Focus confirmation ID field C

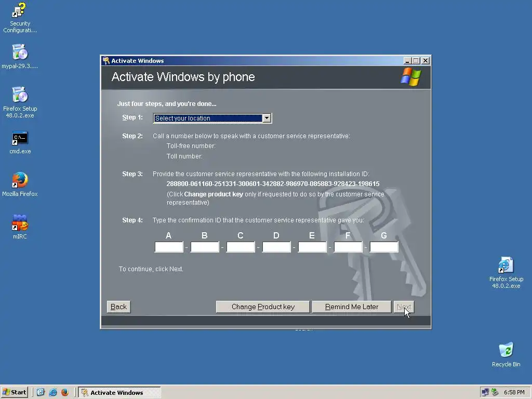click(x=241, y=247)
